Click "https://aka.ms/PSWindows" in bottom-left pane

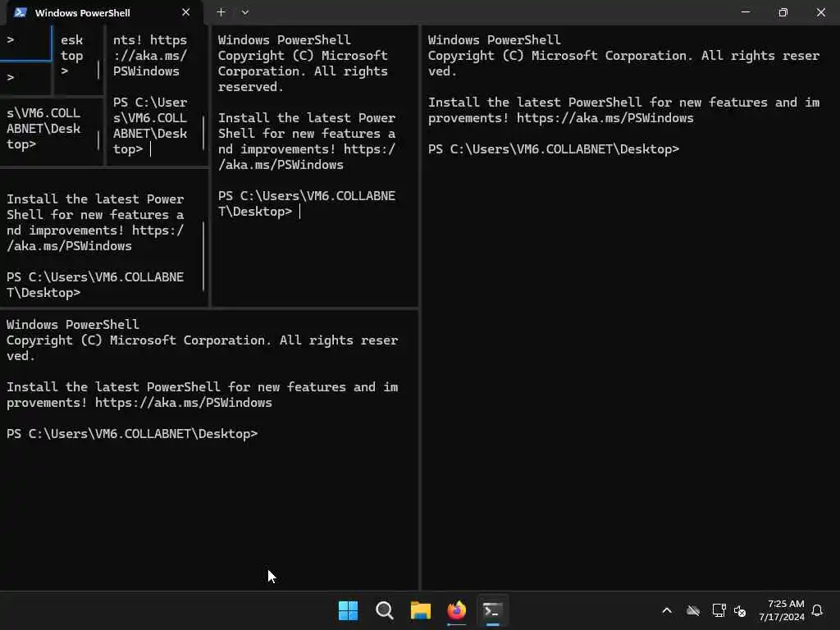coord(183,402)
